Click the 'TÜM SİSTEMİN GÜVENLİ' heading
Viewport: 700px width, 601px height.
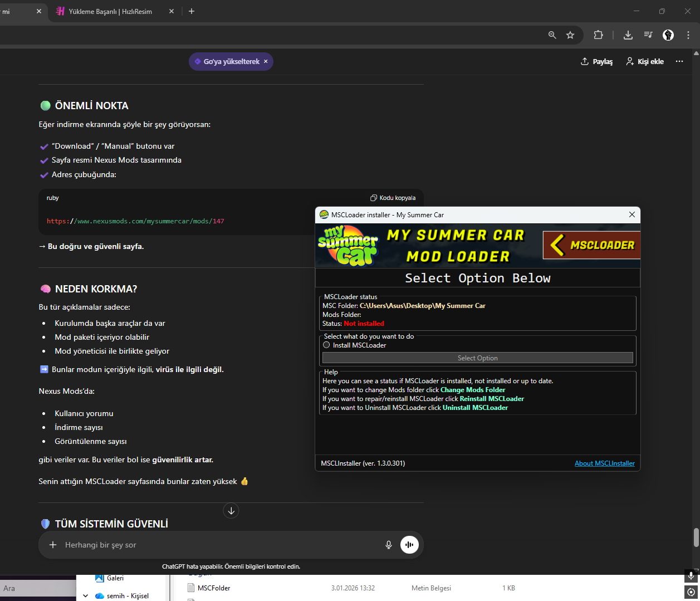pyautogui.click(x=111, y=524)
